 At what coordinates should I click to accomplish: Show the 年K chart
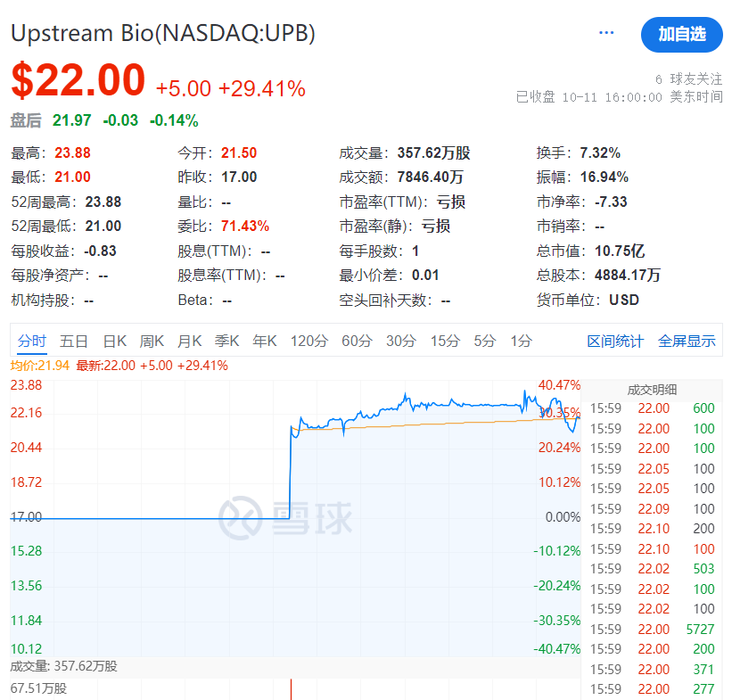pyautogui.click(x=264, y=341)
